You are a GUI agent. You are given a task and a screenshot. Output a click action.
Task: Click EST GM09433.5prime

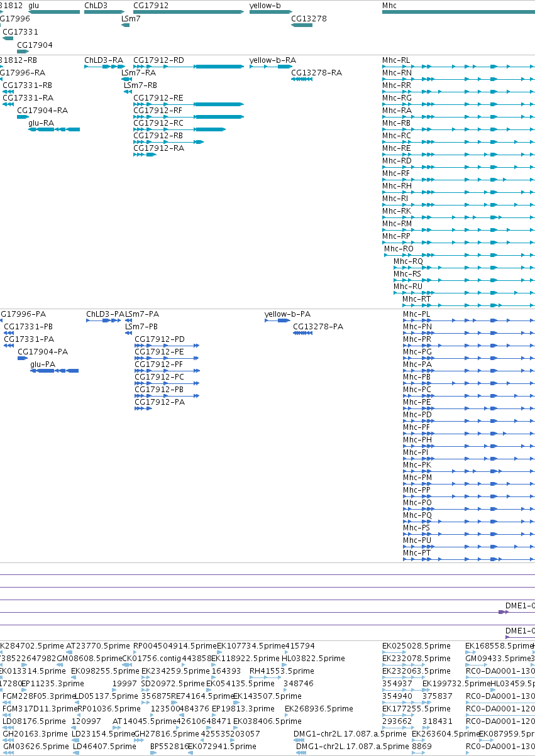point(498,659)
